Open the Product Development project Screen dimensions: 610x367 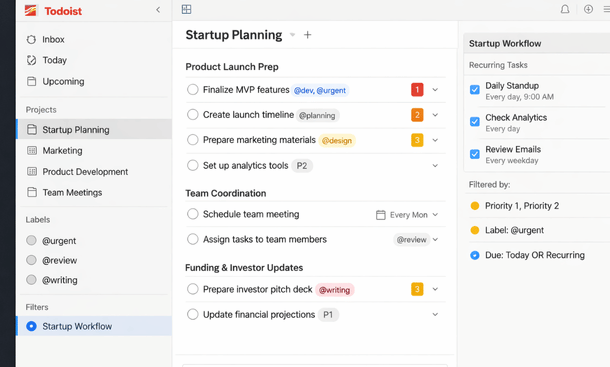[85, 172]
